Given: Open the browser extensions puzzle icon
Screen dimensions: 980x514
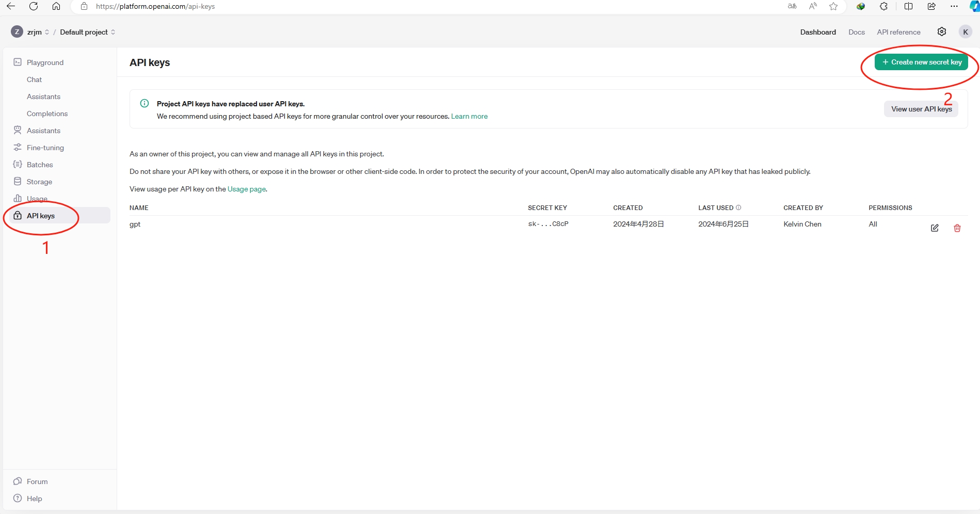Looking at the screenshot, I should 884,6.
